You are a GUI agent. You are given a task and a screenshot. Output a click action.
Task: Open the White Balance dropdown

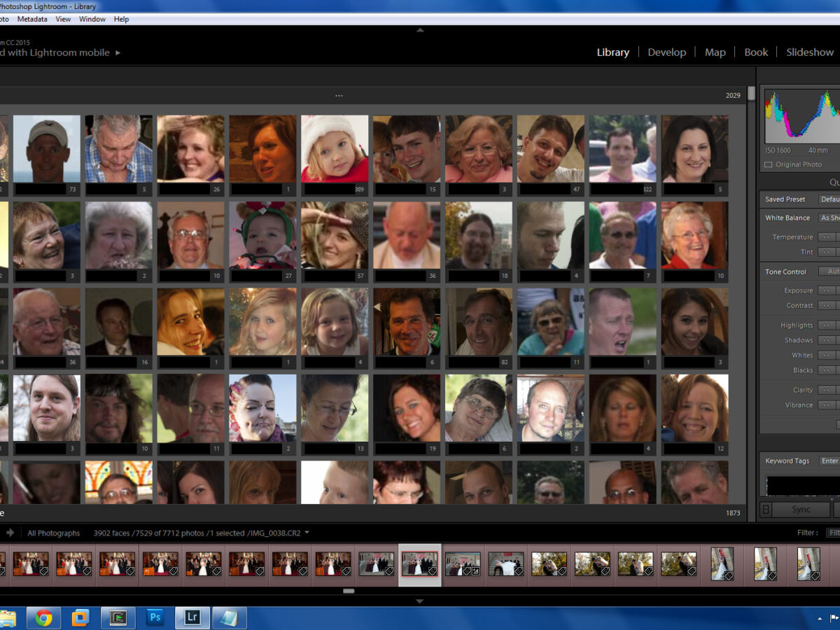point(829,218)
